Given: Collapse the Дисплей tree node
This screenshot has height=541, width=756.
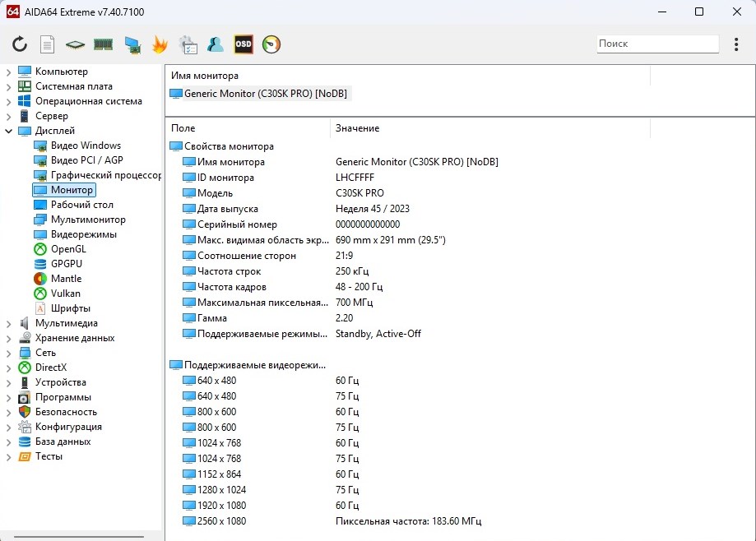Looking at the screenshot, I should coord(8,131).
